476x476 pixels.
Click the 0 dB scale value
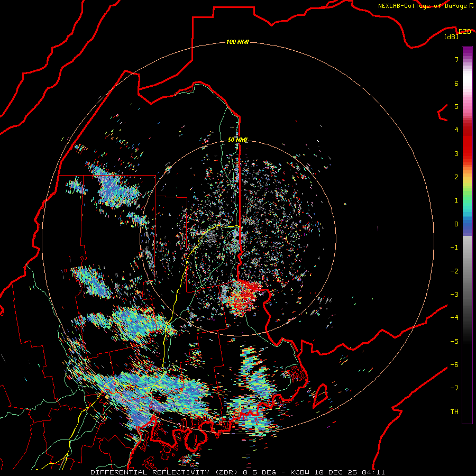pos(456,224)
